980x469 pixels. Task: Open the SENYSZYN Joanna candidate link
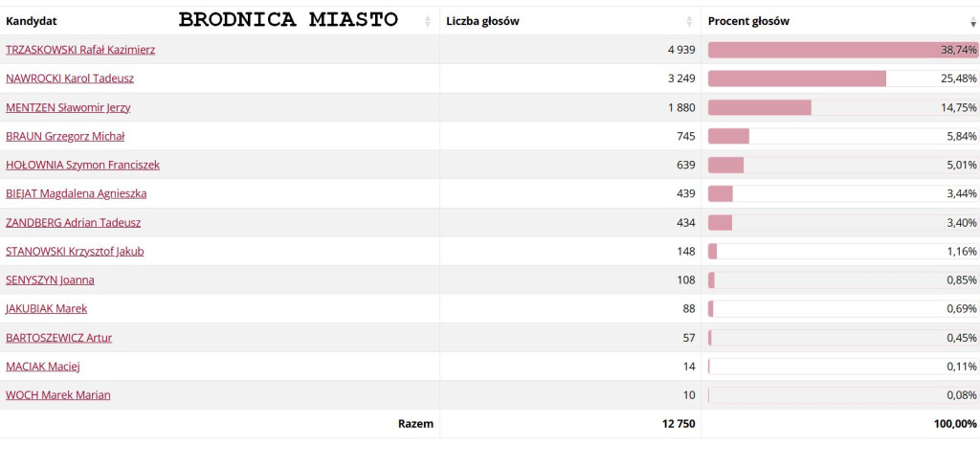pyautogui.click(x=50, y=280)
